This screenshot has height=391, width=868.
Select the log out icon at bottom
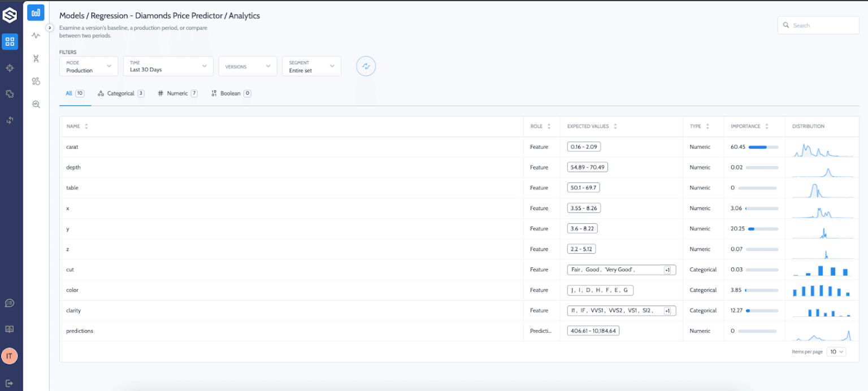click(9, 383)
